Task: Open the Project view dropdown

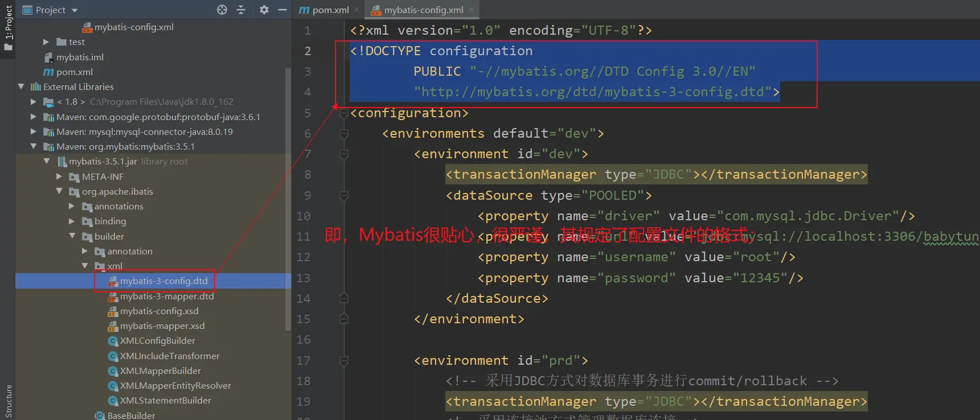Action: click(x=75, y=10)
